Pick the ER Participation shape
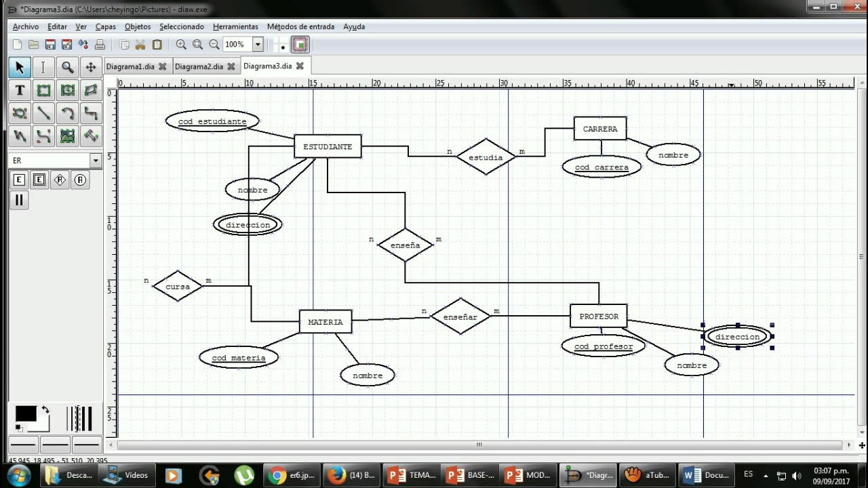This screenshot has height=488, width=868. click(x=19, y=200)
